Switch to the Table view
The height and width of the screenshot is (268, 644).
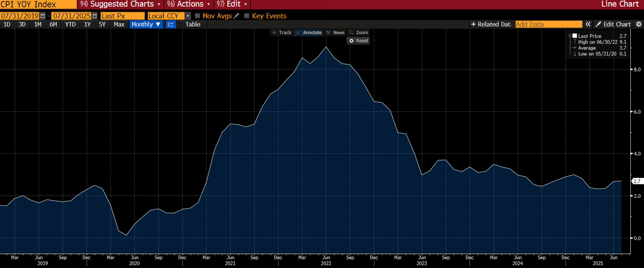point(193,24)
